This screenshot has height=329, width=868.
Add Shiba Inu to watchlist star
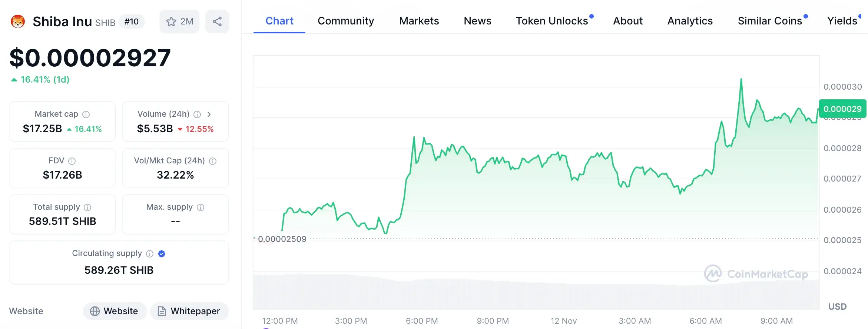point(179,21)
